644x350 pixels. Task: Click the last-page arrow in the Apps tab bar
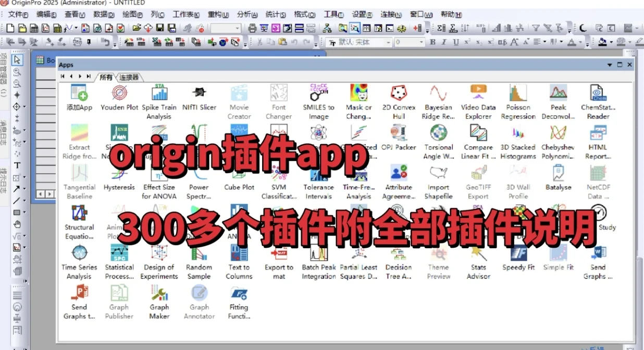coord(89,77)
